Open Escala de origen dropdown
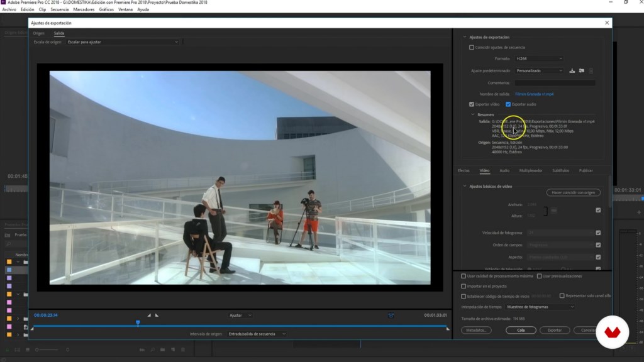The image size is (644, 362). pyautogui.click(x=123, y=42)
